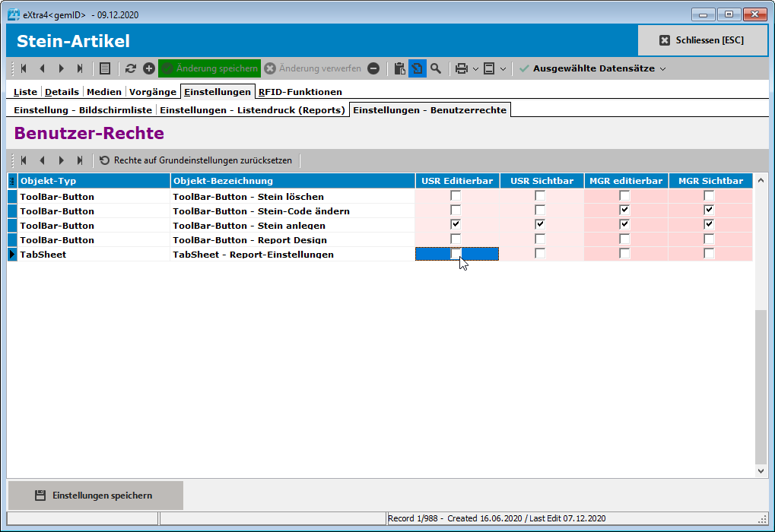This screenshot has width=775, height=532.
Task: Click the printer icon
Action: pyautogui.click(x=462, y=68)
